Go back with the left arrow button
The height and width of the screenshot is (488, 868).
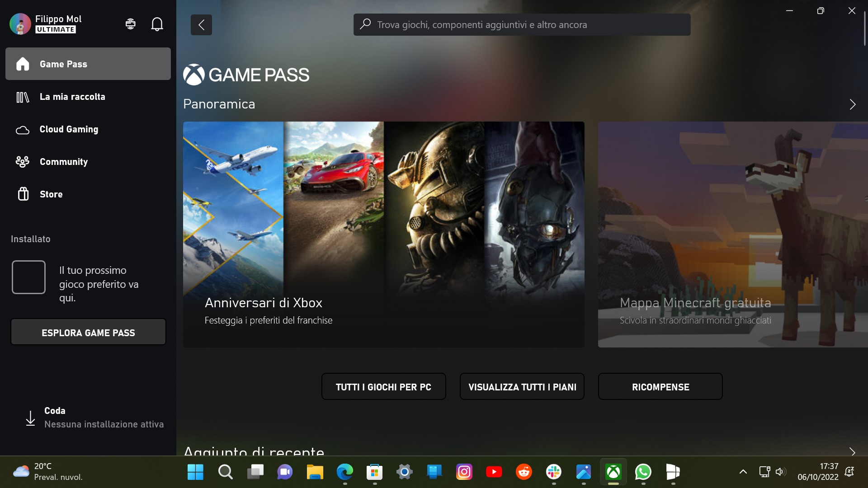201,25
